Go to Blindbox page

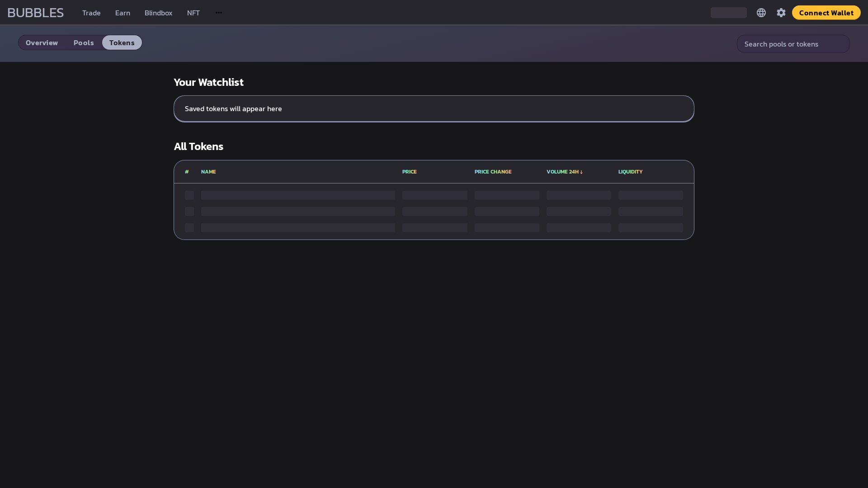click(x=158, y=13)
